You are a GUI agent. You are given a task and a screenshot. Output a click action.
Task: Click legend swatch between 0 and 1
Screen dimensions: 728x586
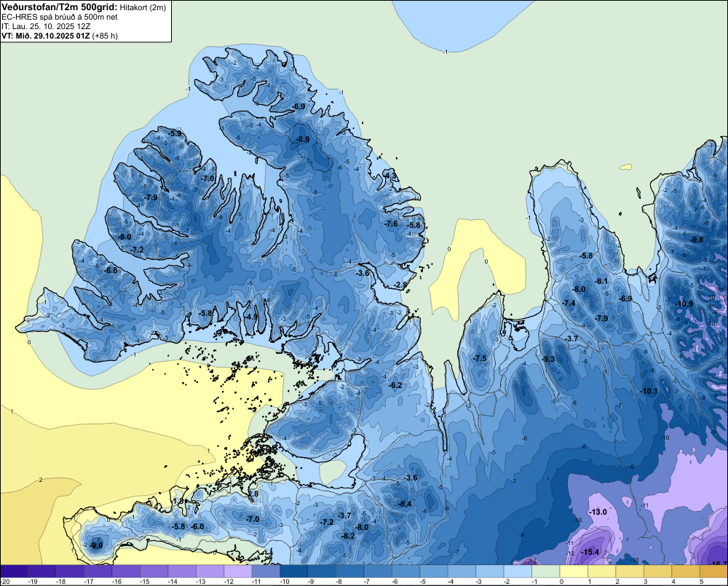point(574,571)
